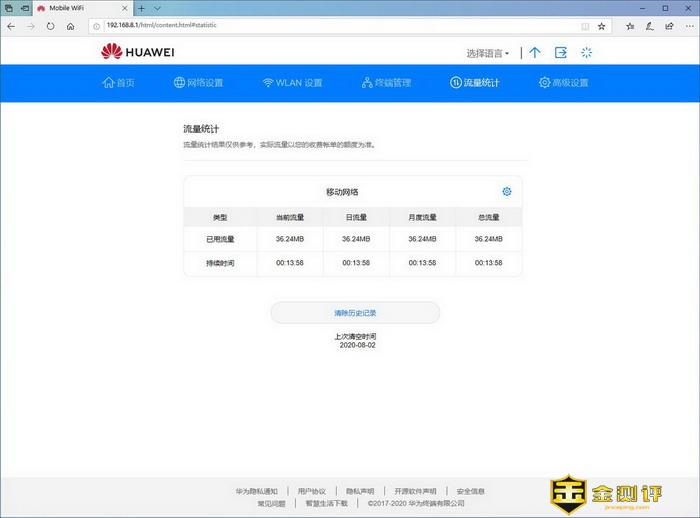The height and width of the screenshot is (518, 700).
Task: Refresh the browser page
Action: click(49, 25)
